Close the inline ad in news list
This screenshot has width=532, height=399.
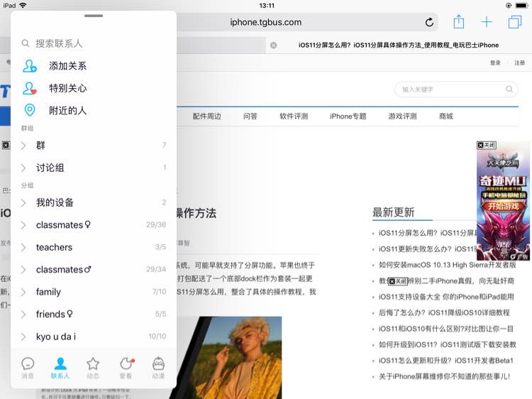click(398, 281)
